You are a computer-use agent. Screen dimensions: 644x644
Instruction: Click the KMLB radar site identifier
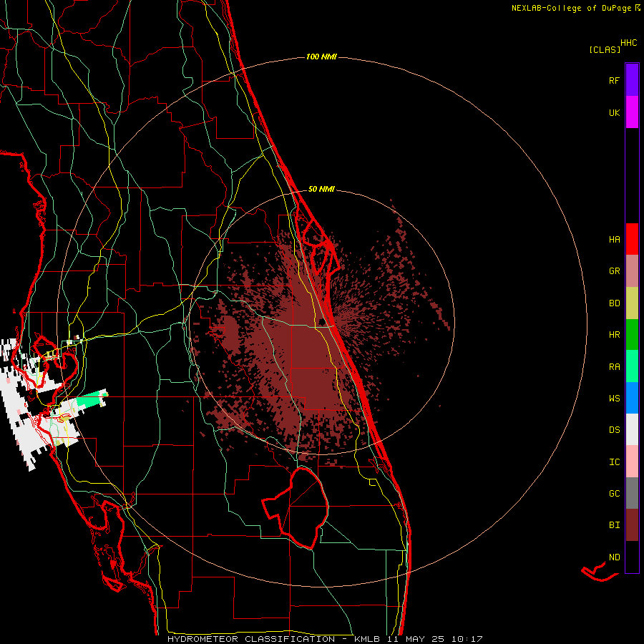369,639
